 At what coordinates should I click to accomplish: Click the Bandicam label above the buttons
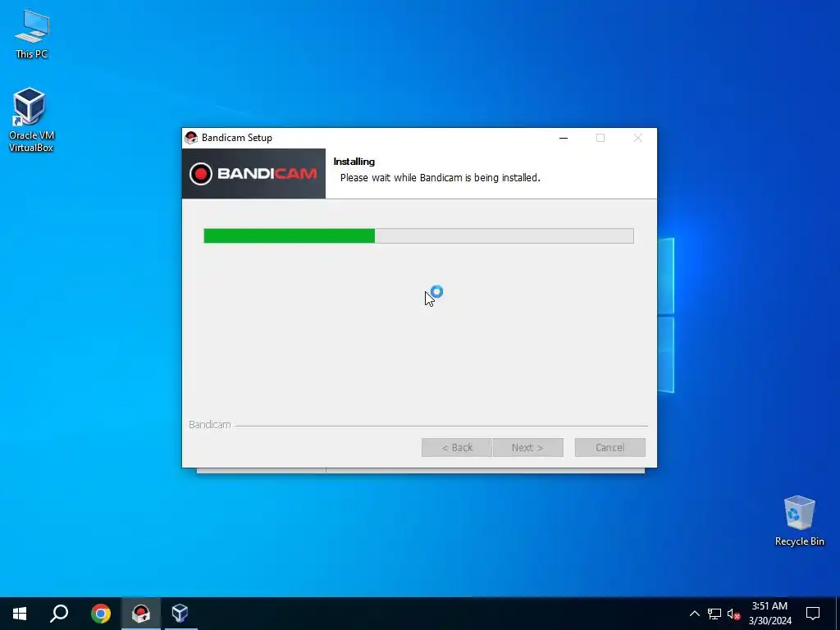[209, 425]
